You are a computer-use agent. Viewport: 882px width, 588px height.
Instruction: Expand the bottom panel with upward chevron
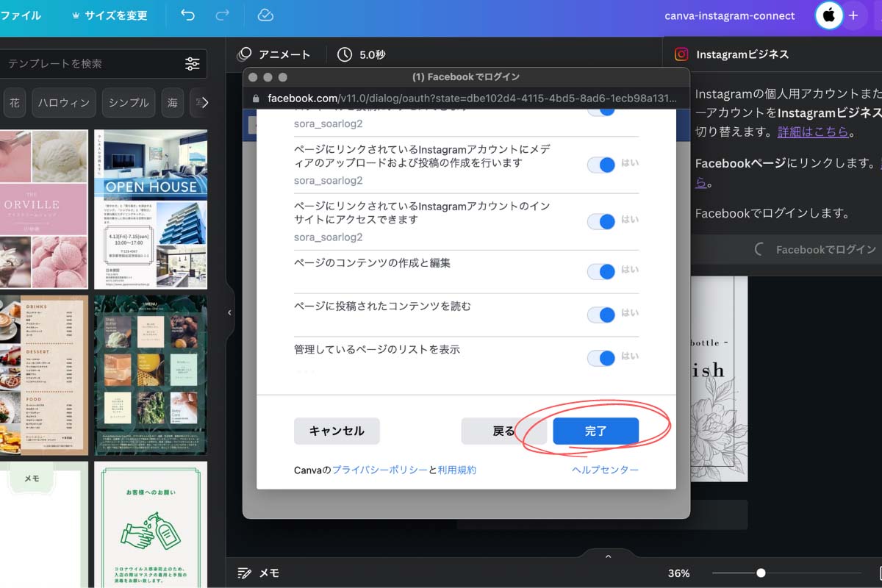coord(607,556)
